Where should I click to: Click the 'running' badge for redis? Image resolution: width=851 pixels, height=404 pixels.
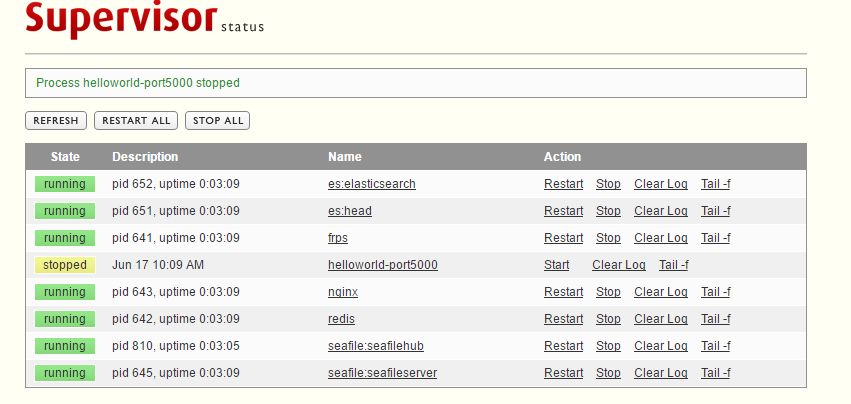click(65, 319)
